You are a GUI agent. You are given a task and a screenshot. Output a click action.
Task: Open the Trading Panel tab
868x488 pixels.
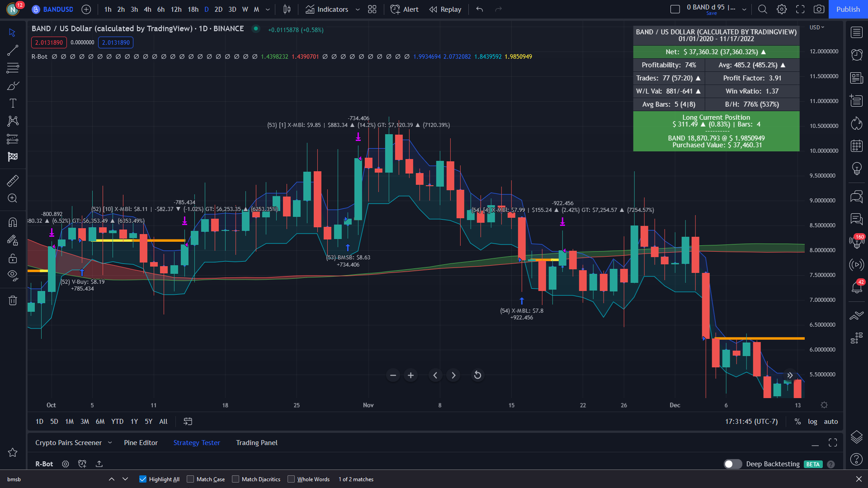tap(256, 443)
